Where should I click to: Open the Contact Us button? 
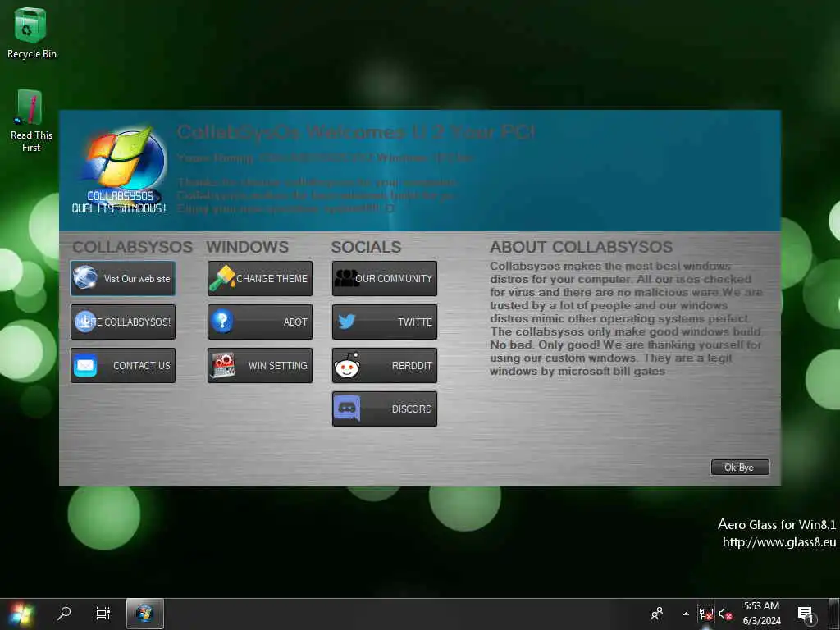(123, 365)
